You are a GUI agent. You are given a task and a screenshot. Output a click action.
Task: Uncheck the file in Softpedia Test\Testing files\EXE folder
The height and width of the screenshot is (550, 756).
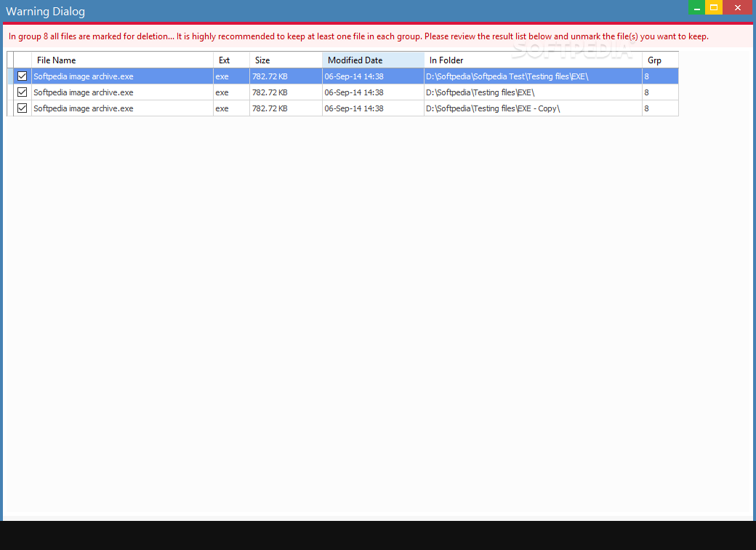coord(23,76)
